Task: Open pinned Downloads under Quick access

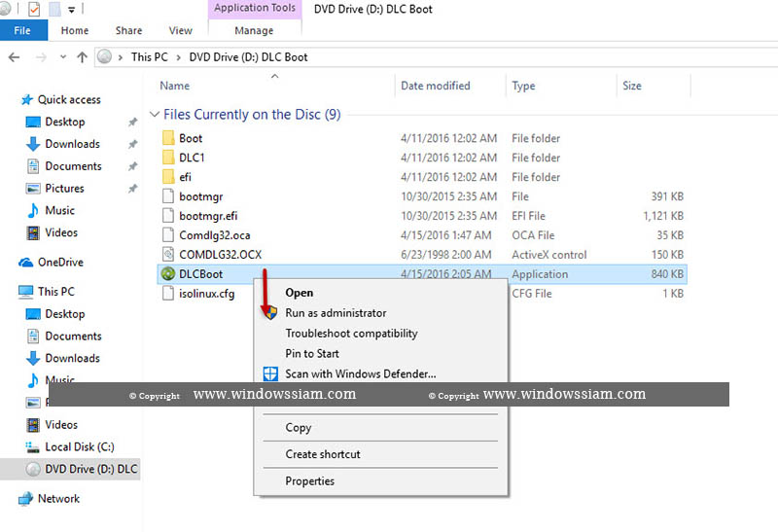Action: click(x=72, y=144)
